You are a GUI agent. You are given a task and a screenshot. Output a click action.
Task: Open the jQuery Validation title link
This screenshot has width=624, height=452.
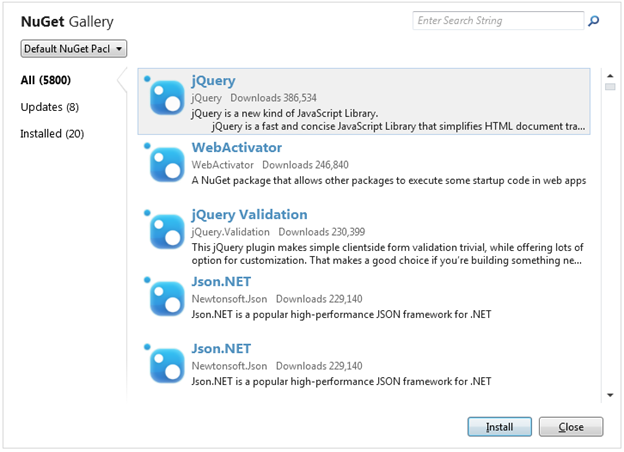tap(249, 215)
